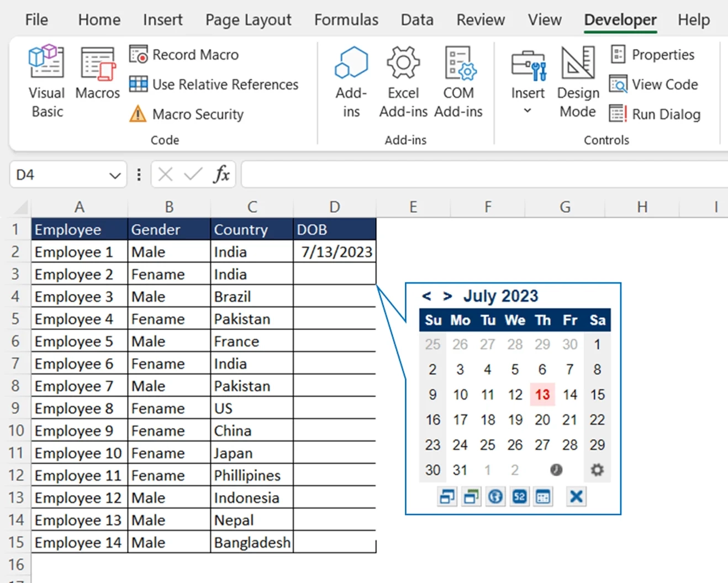The height and width of the screenshot is (583, 728).
Task: Click the cell containing Brazil
Action: tap(252, 297)
